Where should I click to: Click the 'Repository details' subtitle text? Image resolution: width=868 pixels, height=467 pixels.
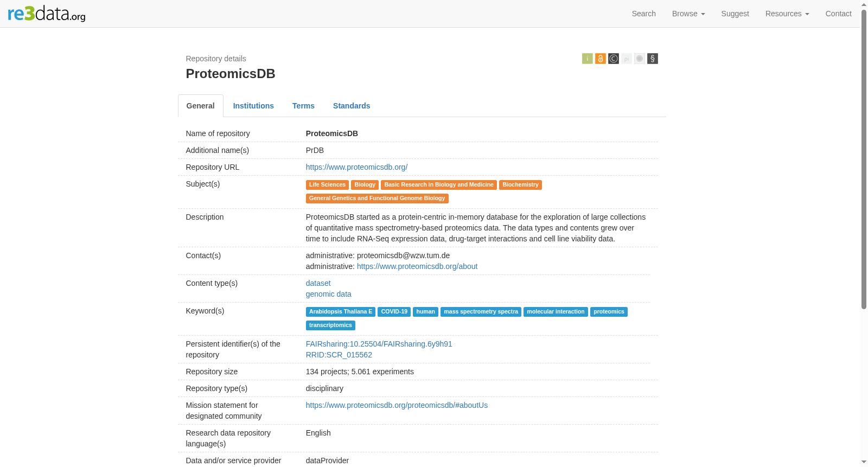point(216,59)
